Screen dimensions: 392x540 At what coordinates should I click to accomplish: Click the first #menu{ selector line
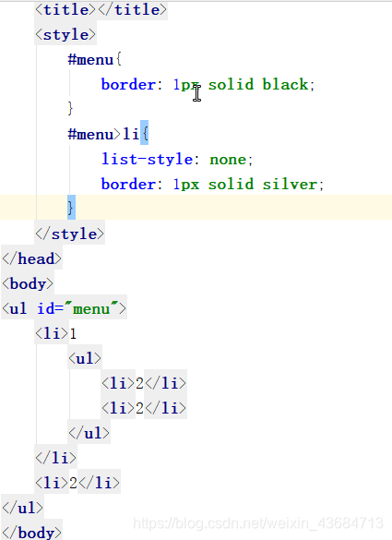tap(95, 60)
